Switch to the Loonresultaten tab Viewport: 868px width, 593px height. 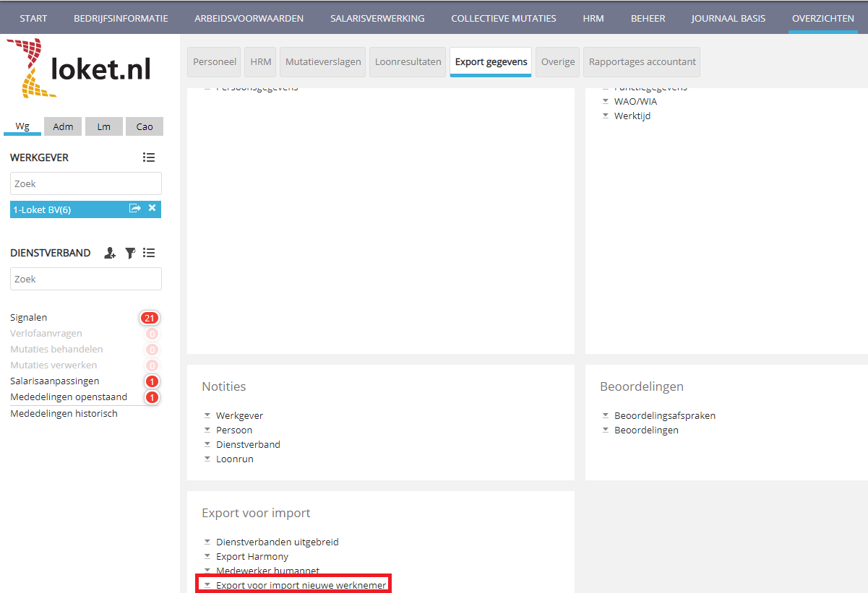[x=408, y=62]
